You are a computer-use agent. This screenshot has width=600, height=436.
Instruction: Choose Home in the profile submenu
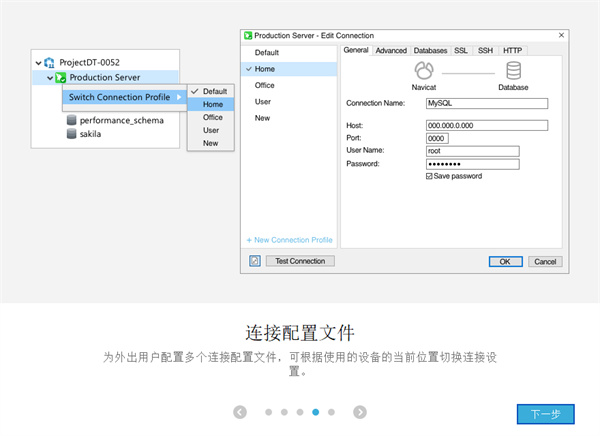[211, 104]
